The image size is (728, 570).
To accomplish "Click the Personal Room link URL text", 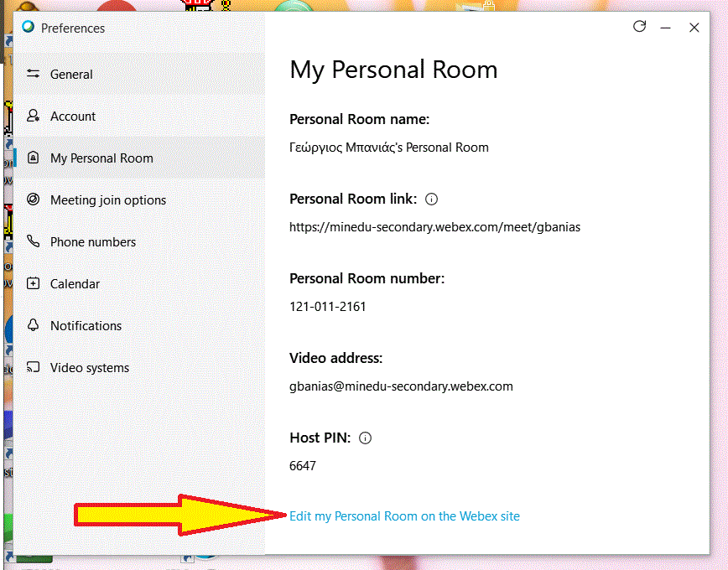I will pos(434,227).
